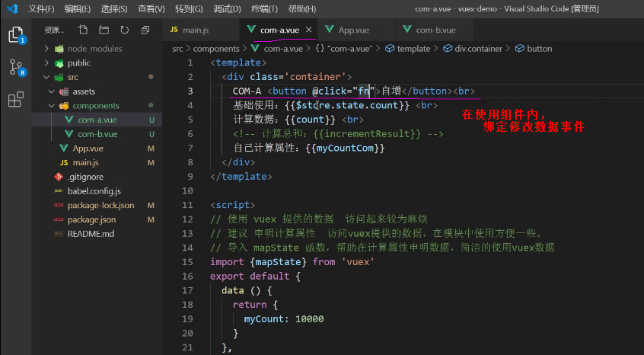Click node_modules folder icon
This screenshot has height=355, width=644.
pos(59,49)
